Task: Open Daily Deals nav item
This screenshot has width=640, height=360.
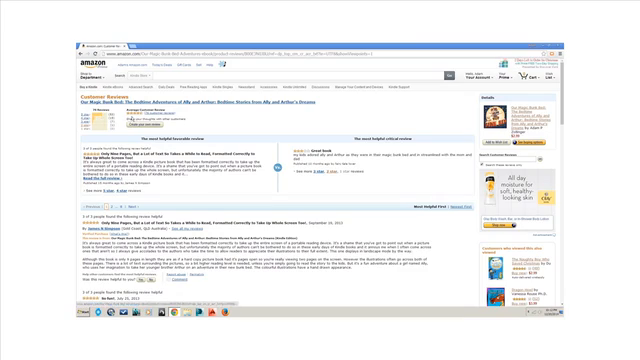Action: (x=166, y=87)
